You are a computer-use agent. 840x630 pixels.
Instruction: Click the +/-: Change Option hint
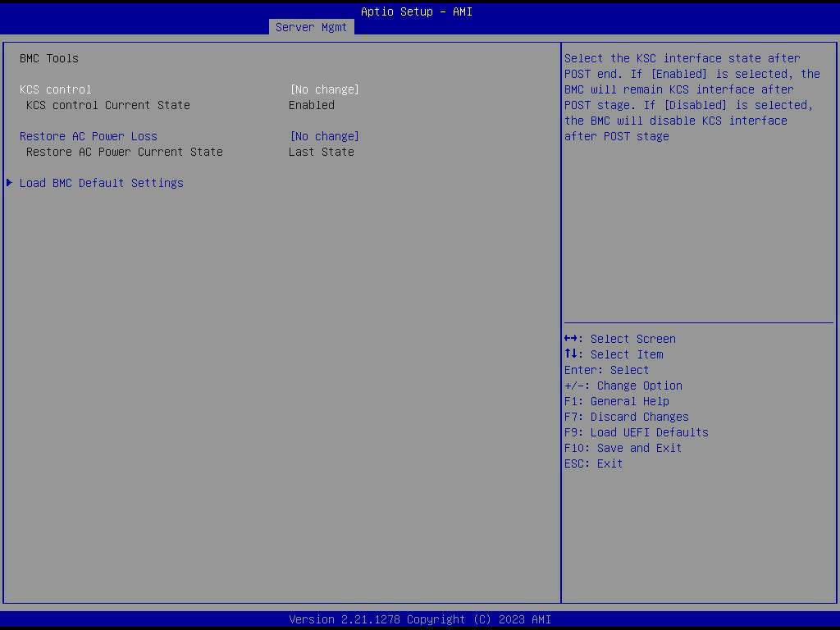(623, 386)
